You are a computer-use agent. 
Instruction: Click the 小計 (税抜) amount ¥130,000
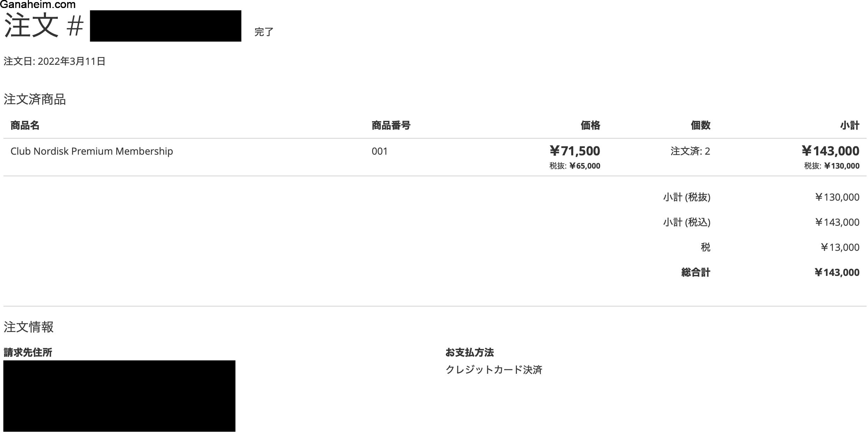tap(837, 198)
